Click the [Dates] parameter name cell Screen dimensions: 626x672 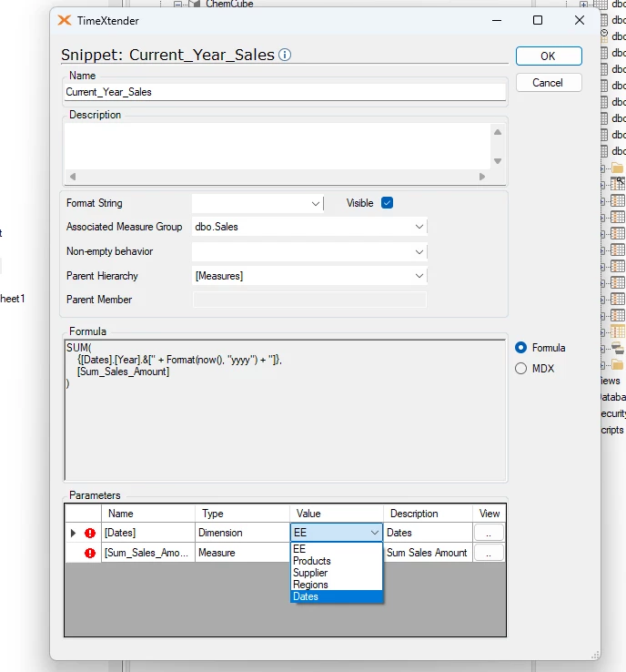pyautogui.click(x=148, y=533)
